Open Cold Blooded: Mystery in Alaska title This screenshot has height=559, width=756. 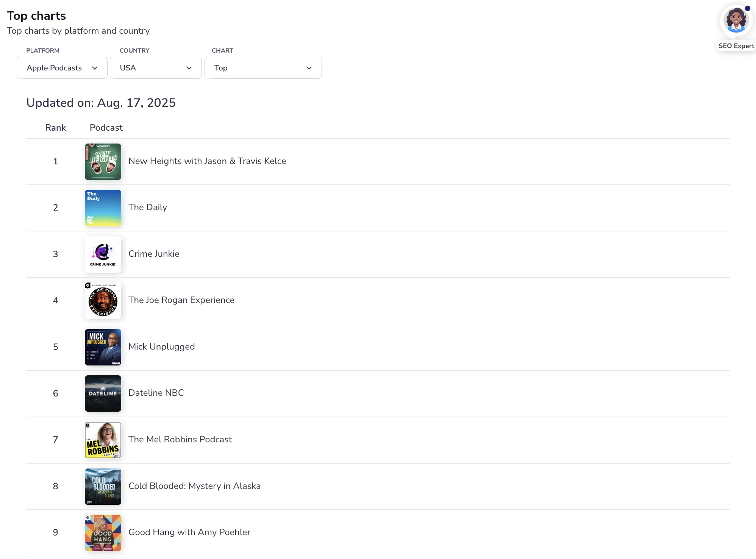tap(194, 486)
